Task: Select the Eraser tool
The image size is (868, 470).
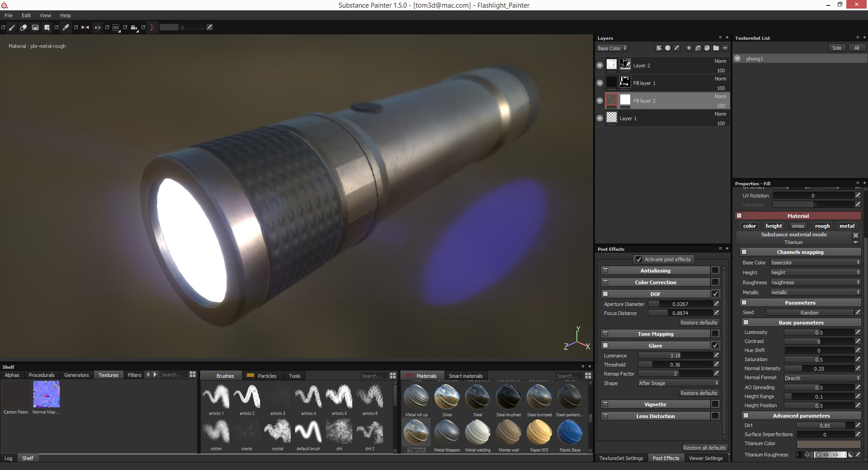Action: click(x=23, y=28)
